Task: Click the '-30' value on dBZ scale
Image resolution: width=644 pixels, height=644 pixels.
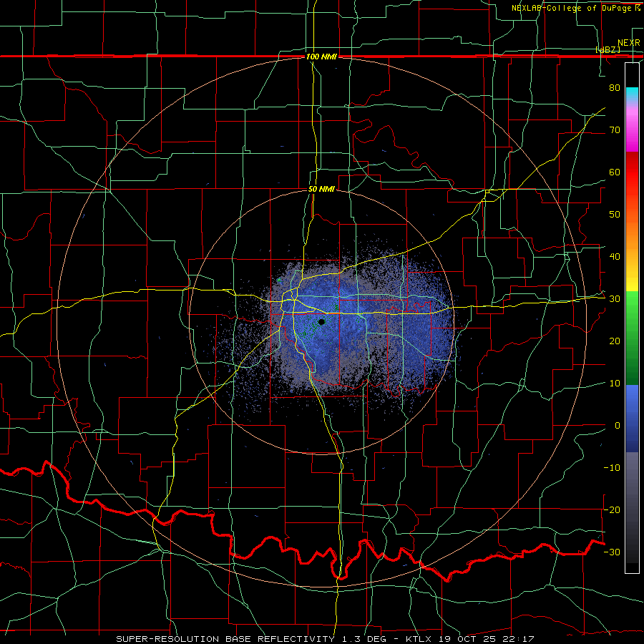Action: [x=612, y=552]
